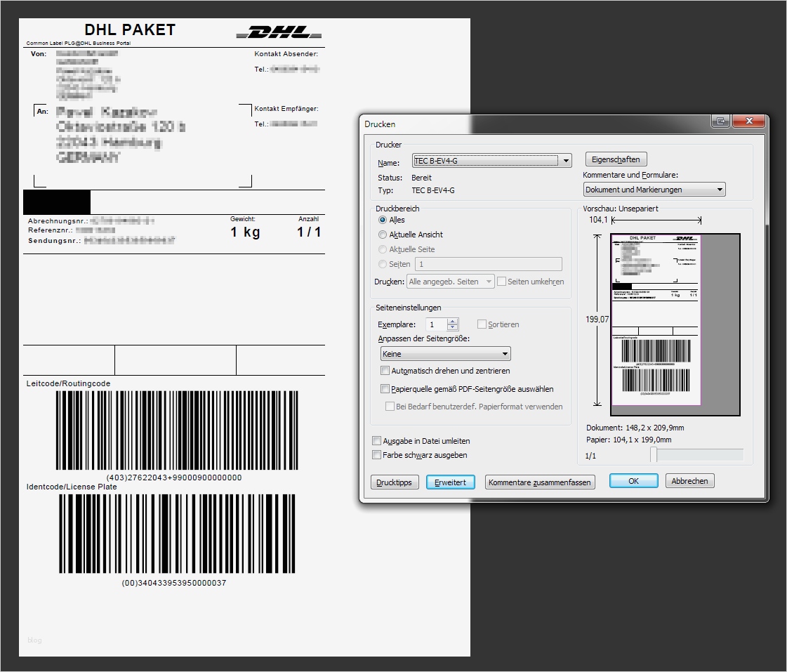The image size is (787, 672).
Task: Click the "Dokument: 148,2 x 209,9mm" text
Action: pyautogui.click(x=635, y=428)
